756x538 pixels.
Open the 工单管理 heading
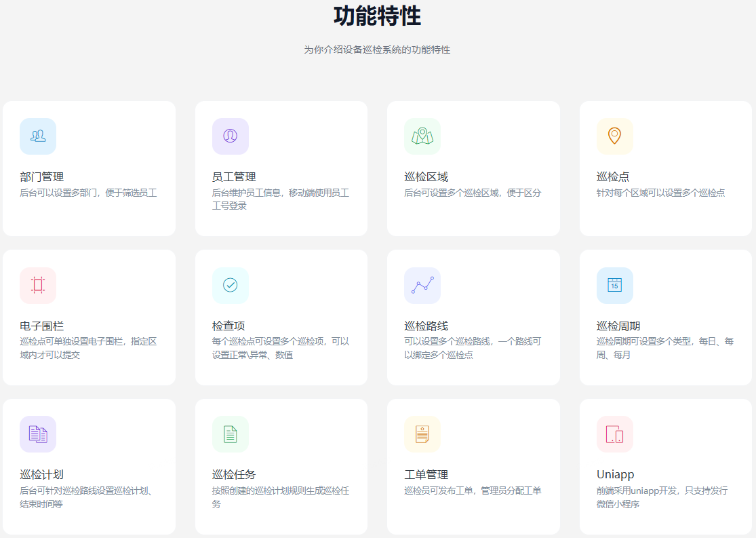click(x=426, y=474)
